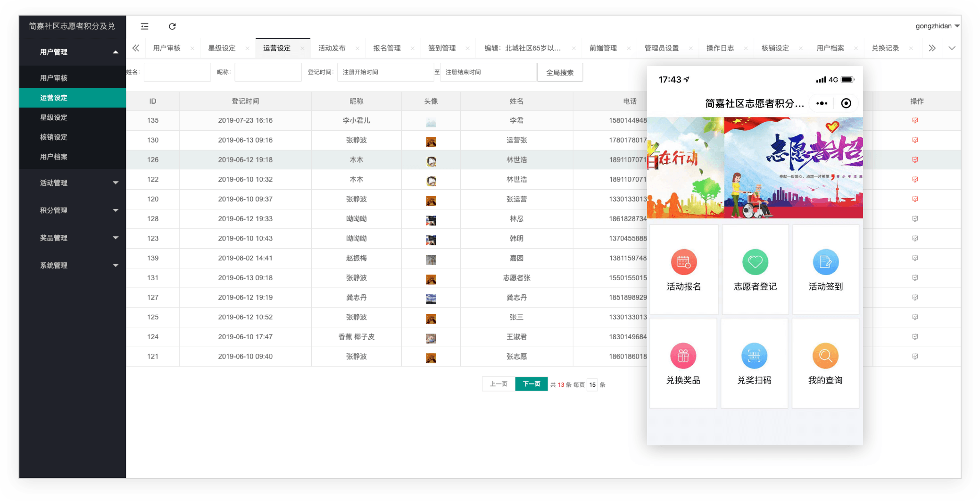Viewport: 980px width, 501px height.
Task: Click the operation icon for ID 135
Action: point(915,120)
